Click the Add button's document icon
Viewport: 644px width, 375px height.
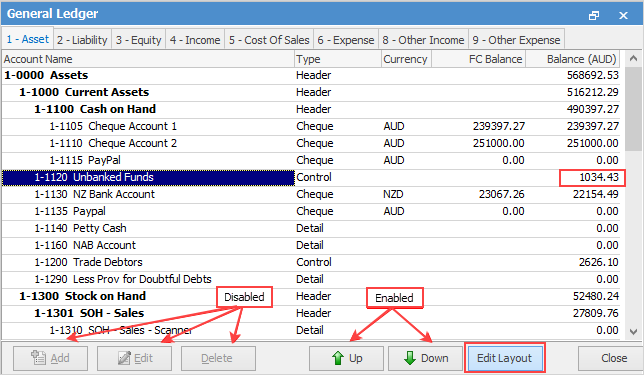pos(39,358)
